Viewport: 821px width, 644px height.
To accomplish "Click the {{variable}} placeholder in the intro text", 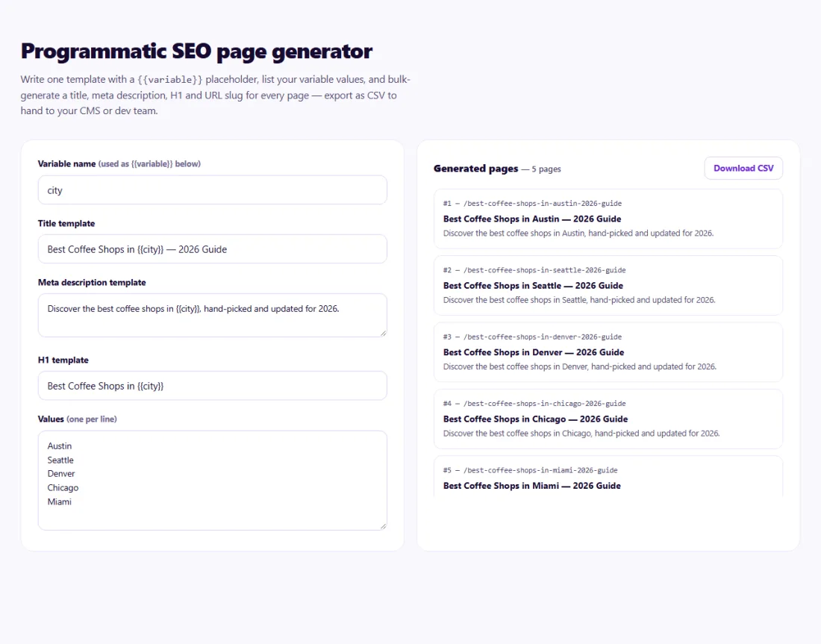I will tap(169, 80).
